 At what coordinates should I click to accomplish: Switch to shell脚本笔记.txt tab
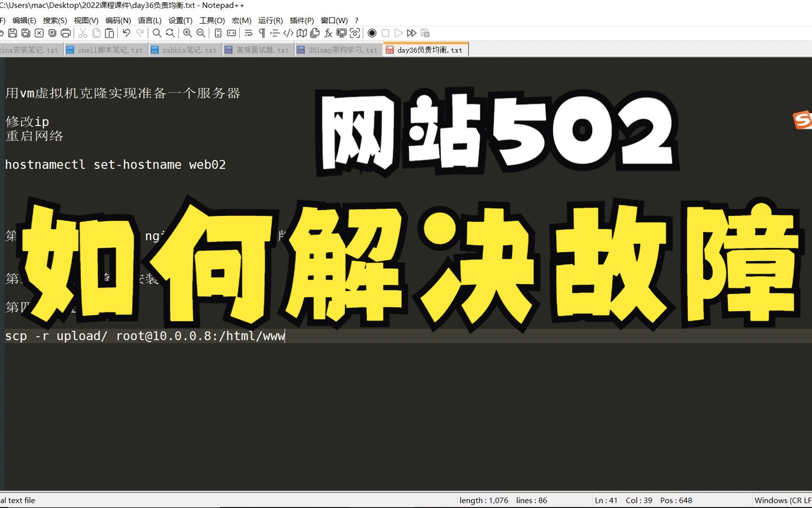point(105,50)
